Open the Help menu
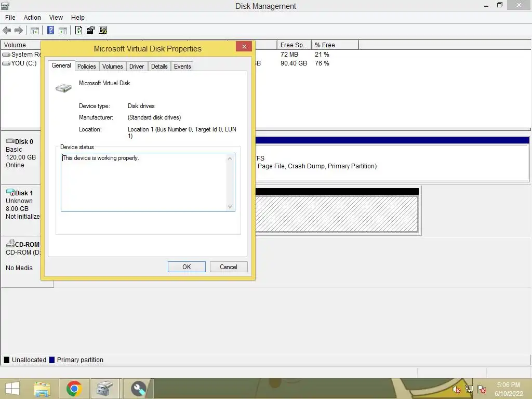Viewport: 532px width, 399px height. [x=78, y=18]
